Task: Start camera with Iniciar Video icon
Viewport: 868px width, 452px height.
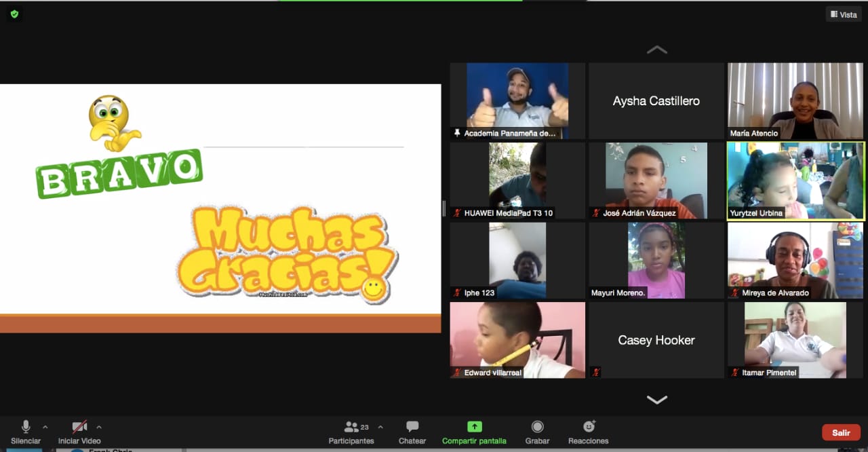Action: 80,427
